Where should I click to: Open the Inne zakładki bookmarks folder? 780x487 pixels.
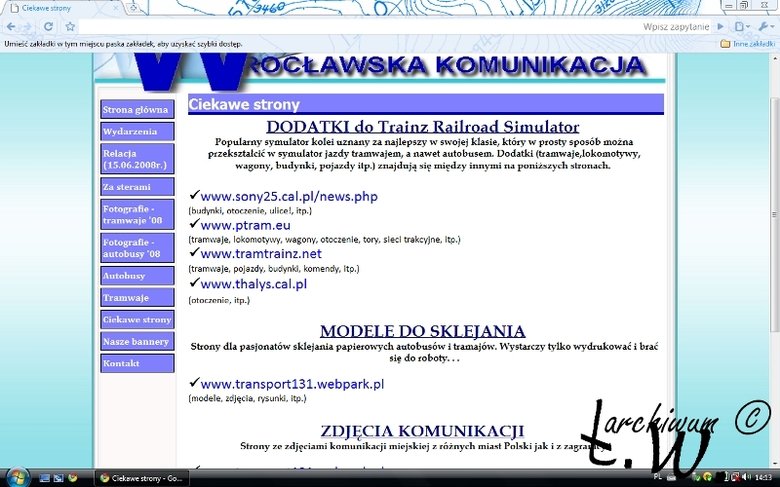point(748,44)
